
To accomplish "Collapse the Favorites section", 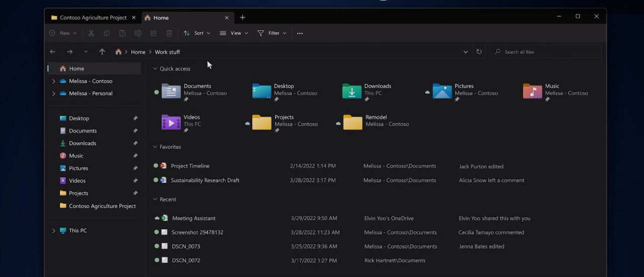I will (155, 147).
